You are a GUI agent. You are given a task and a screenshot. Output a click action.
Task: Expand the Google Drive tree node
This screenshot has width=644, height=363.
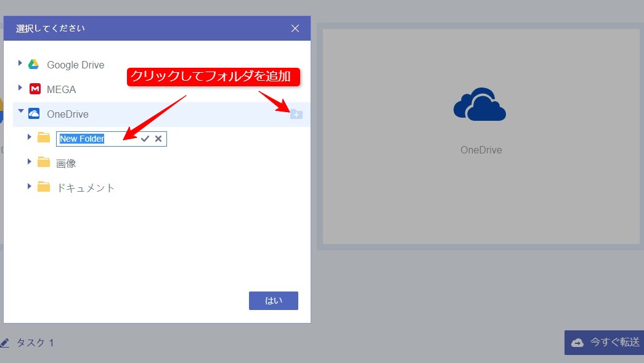point(20,63)
